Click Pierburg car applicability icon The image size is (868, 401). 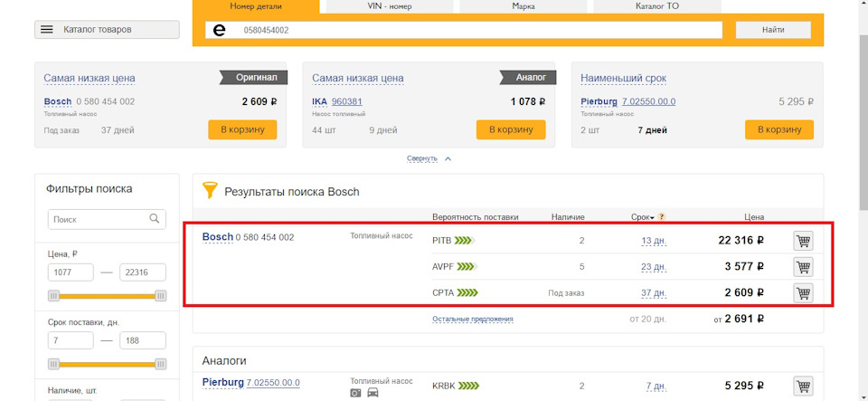tap(373, 393)
